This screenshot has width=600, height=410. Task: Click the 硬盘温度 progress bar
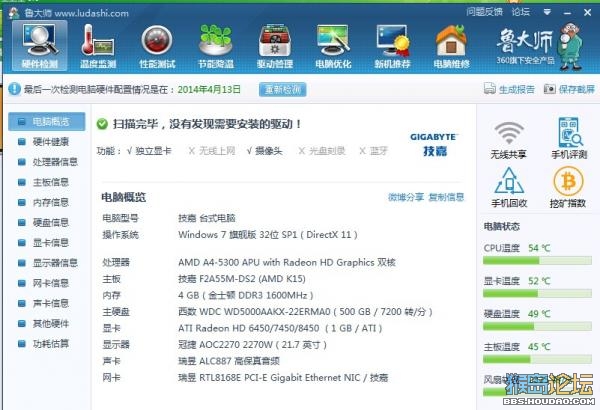pos(537,327)
